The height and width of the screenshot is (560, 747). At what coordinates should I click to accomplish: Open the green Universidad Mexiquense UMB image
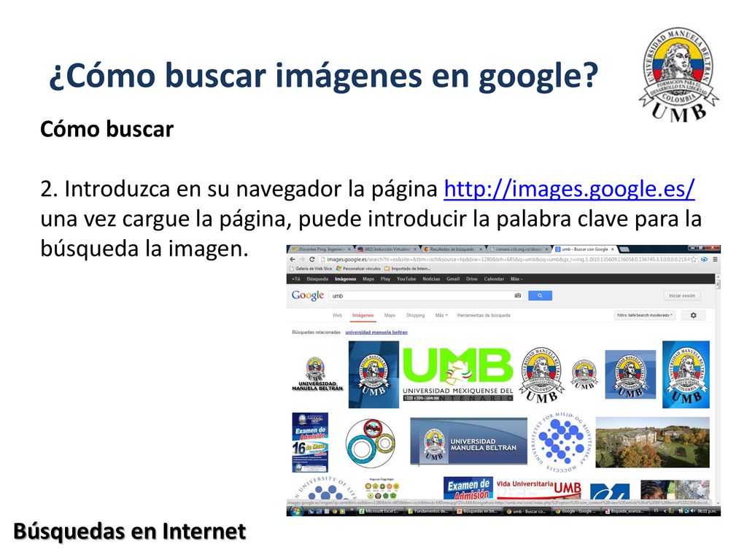tap(458, 374)
